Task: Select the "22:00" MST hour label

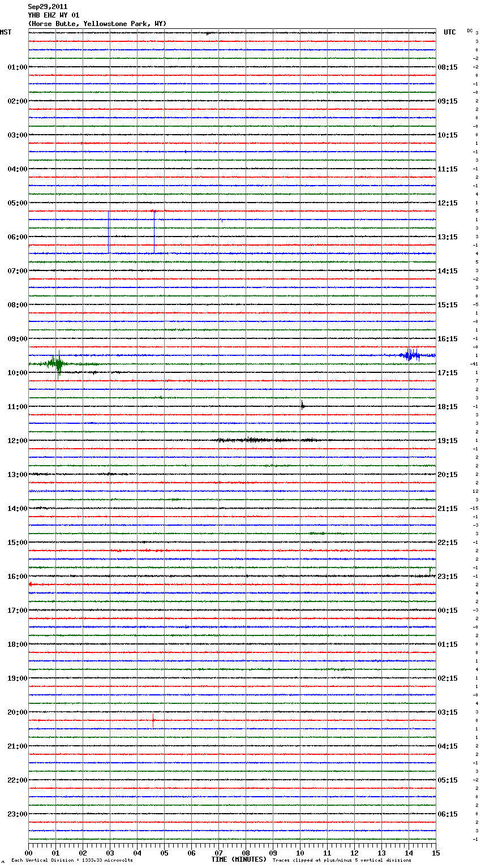Action: (x=18, y=780)
